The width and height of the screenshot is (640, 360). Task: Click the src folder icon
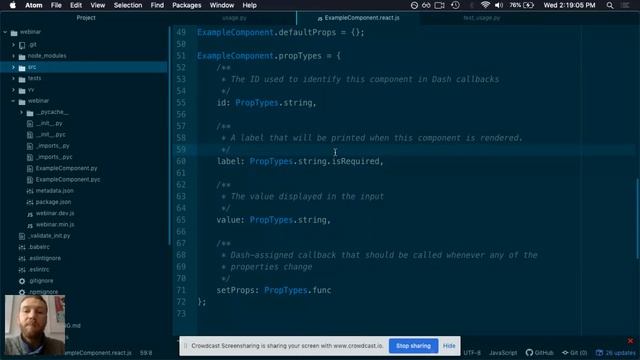point(22,67)
